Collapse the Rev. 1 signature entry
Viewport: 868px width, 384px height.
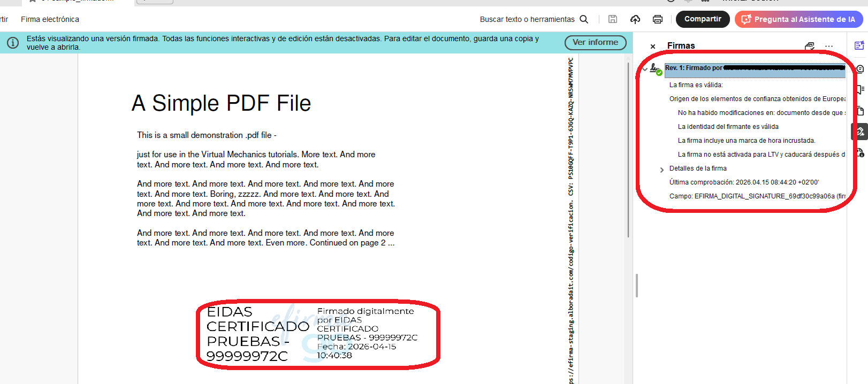click(645, 68)
